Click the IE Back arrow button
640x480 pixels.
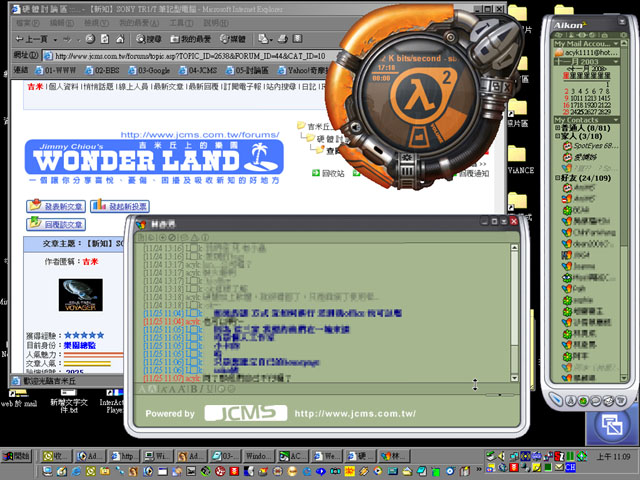31,39
